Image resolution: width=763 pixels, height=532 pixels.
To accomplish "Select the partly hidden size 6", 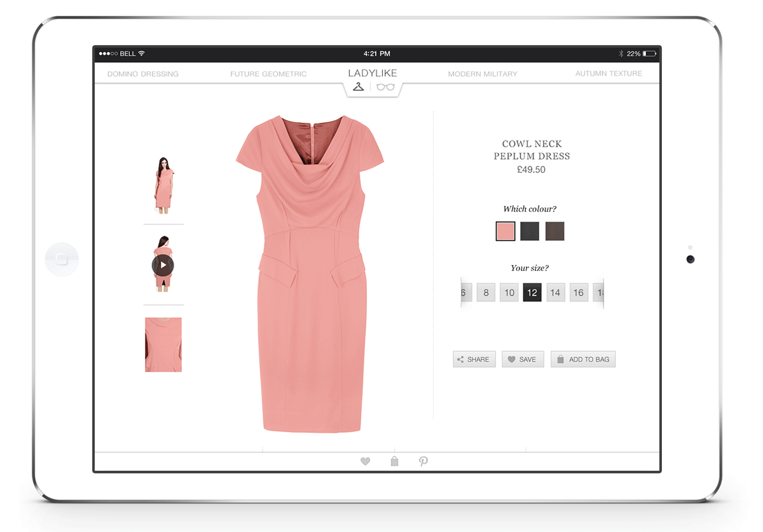I will 466,292.
